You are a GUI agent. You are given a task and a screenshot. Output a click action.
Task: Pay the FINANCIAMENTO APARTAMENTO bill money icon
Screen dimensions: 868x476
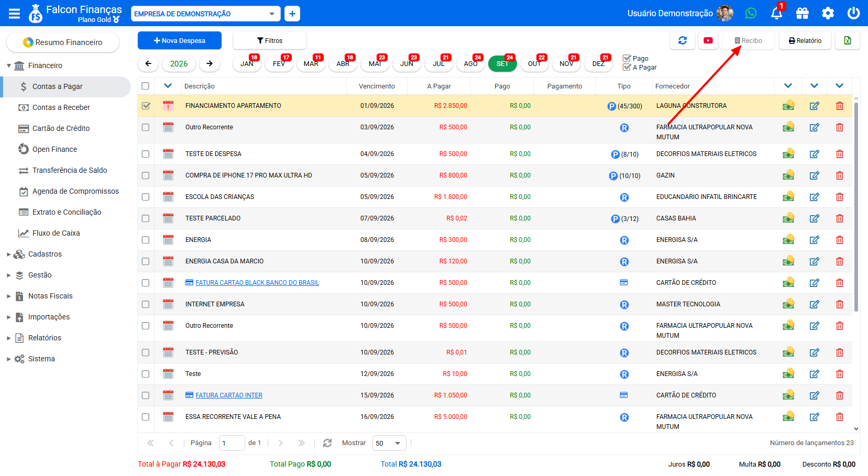click(x=788, y=106)
